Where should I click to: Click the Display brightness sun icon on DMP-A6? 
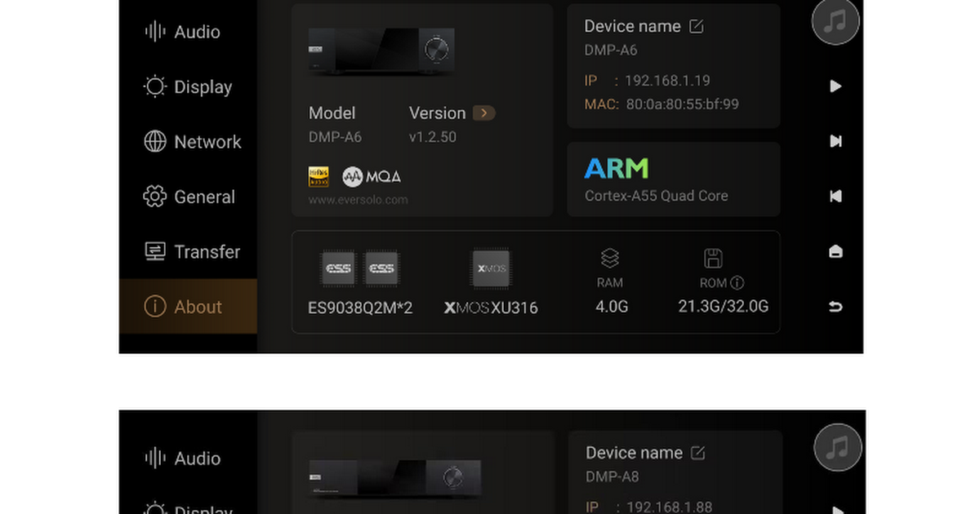[x=155, y=86]
